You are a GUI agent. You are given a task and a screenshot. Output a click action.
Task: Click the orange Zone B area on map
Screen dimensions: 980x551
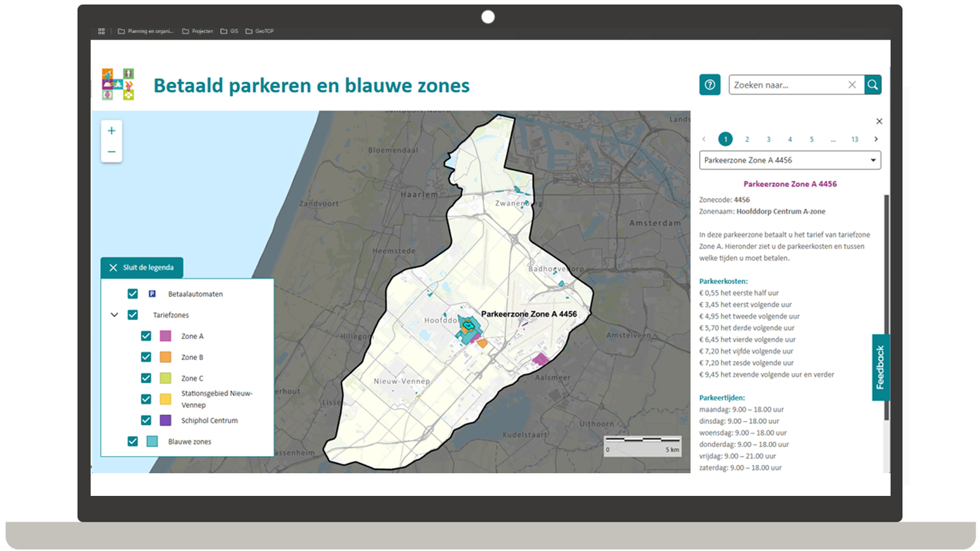tap(483, 343)
